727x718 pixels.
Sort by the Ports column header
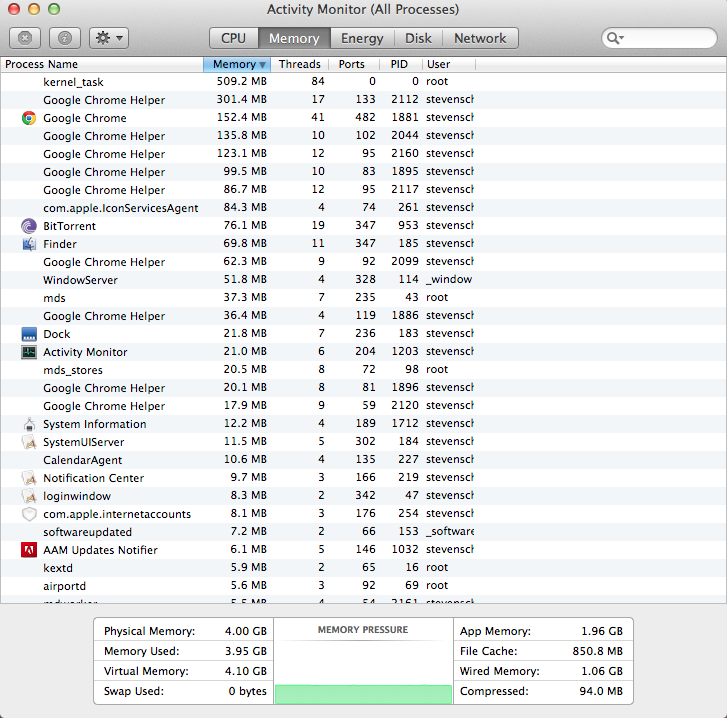354,64
